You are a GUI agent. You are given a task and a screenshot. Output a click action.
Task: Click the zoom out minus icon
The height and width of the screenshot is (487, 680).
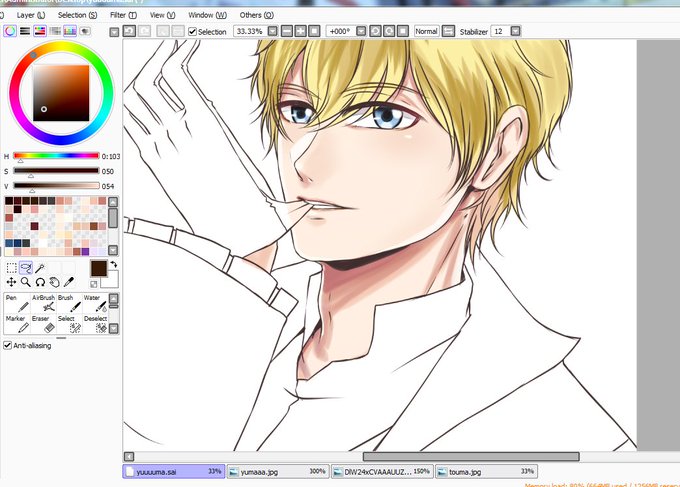coord(287,31)
